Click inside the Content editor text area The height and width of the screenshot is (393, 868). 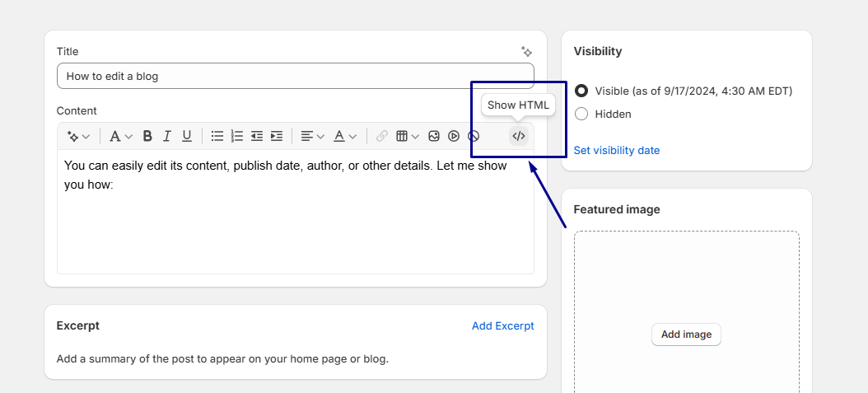pyautogui.click(x=296, y=212)
